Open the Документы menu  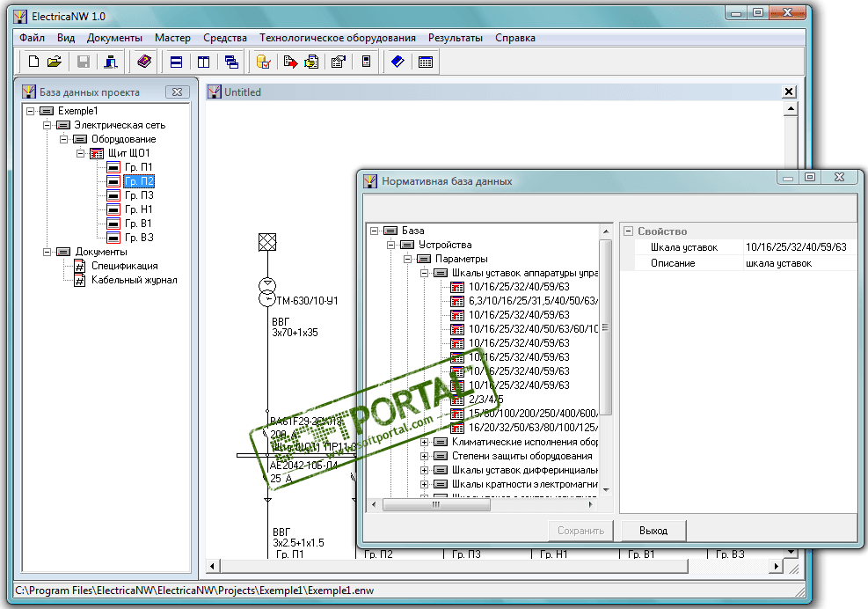tap(114, 38)
